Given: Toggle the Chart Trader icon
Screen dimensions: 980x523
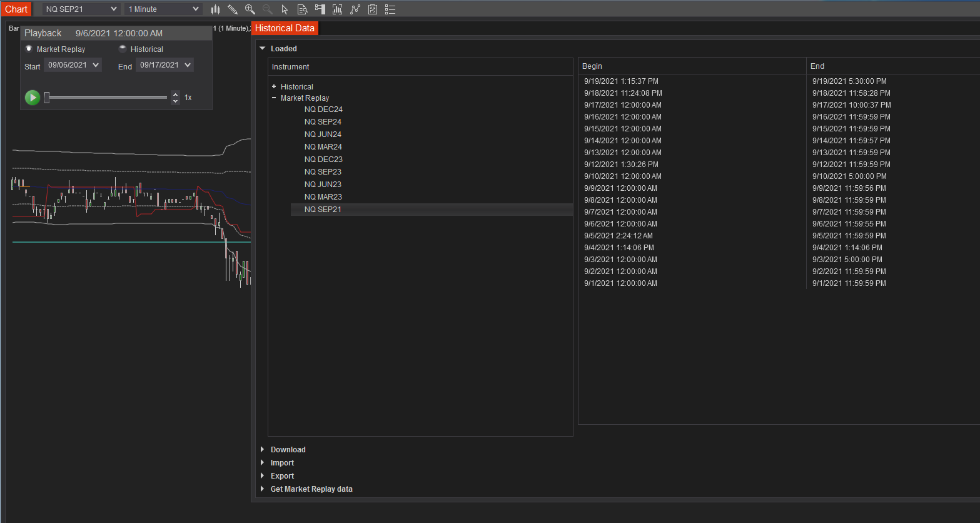Looking at the screenshot, I should 320,9.
